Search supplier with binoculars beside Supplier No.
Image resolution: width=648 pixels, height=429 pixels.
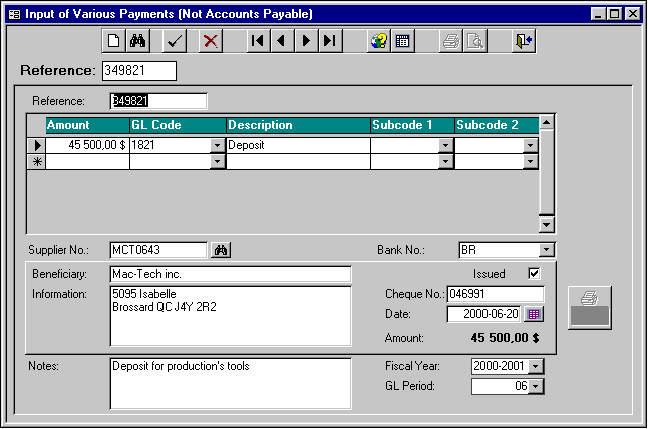point(223,250)
